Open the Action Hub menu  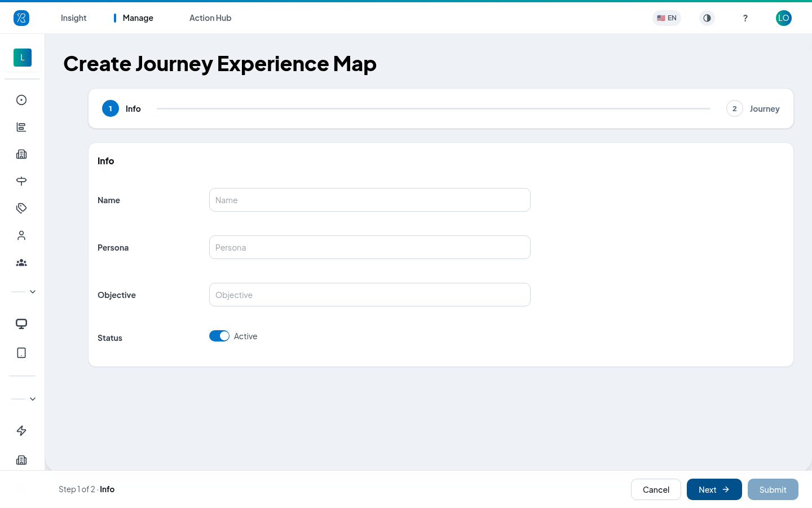tap(210, 18)
